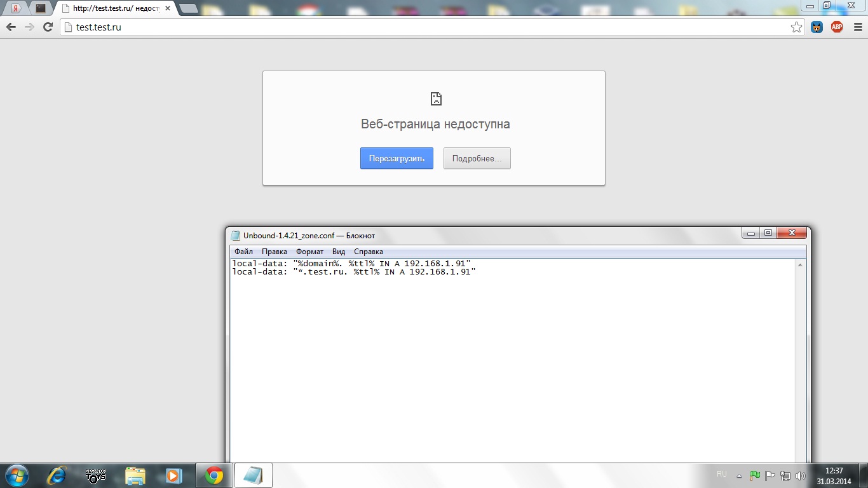Click the browser back arrow

point(11,27)
